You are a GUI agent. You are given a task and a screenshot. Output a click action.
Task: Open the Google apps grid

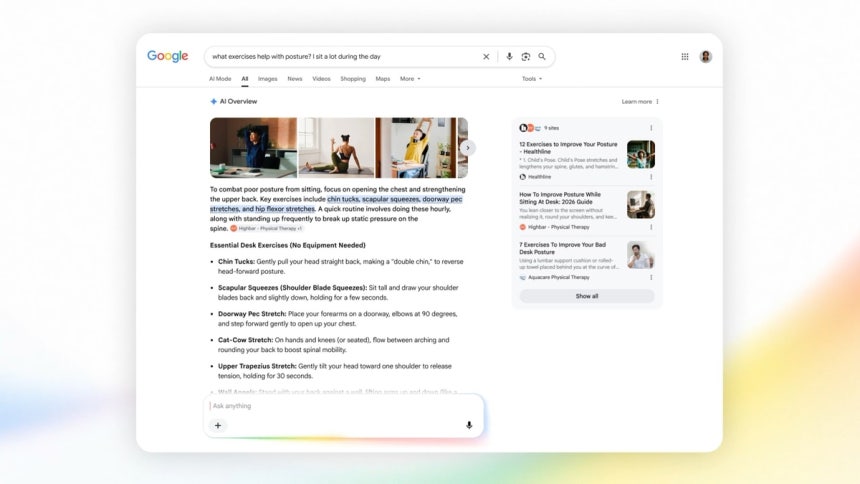[x=685, y=57]
